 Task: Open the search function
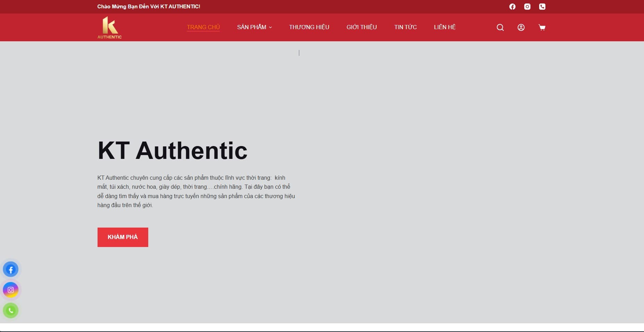coord(500,27)
